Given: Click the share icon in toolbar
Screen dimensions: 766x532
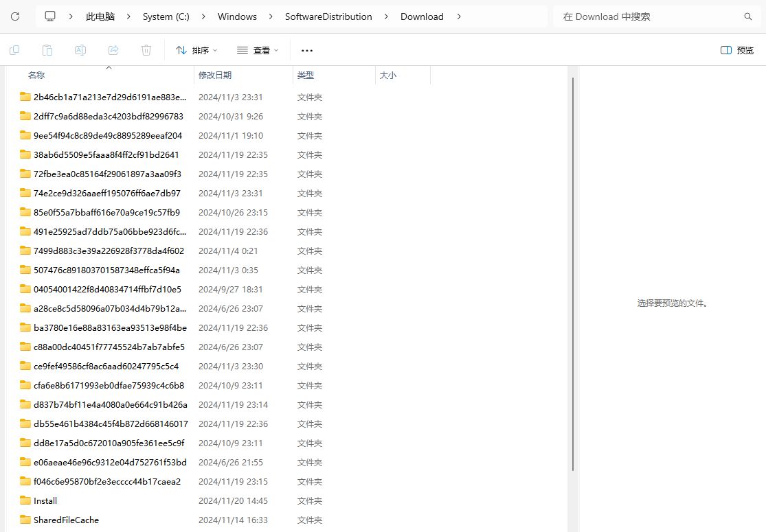Looking at the screenshot, I should 113,50.
